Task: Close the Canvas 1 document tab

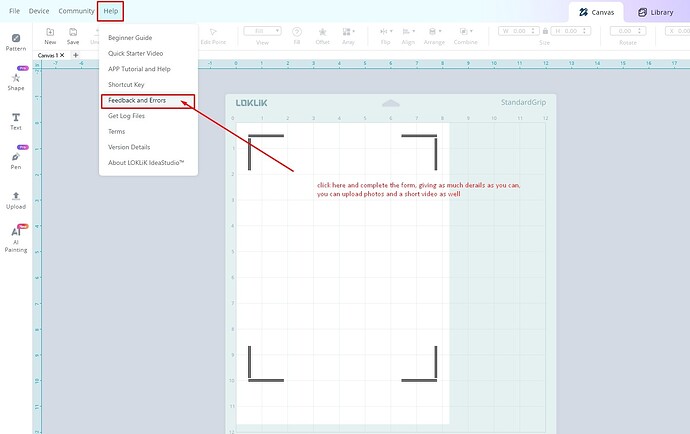Action: 62,55
